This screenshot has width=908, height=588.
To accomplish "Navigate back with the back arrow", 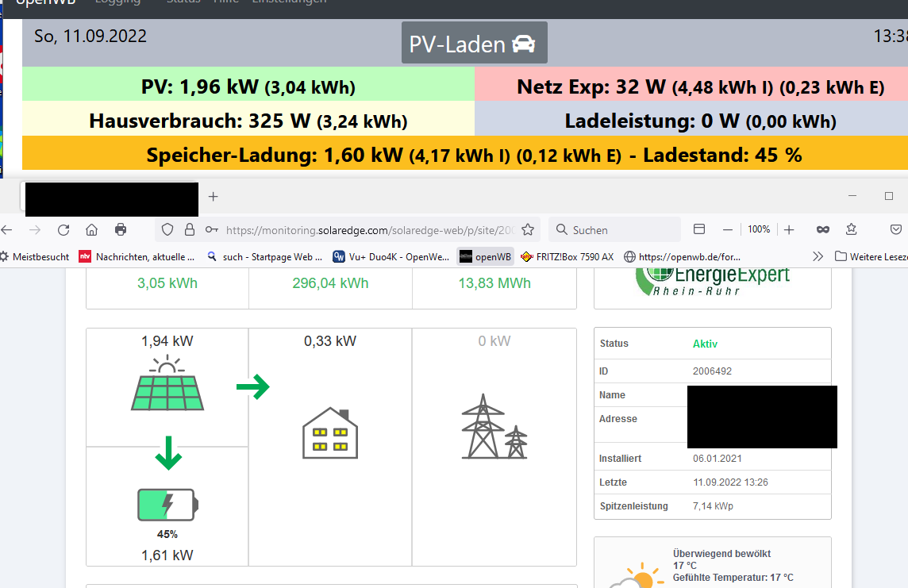I will [x=7, y=230].
